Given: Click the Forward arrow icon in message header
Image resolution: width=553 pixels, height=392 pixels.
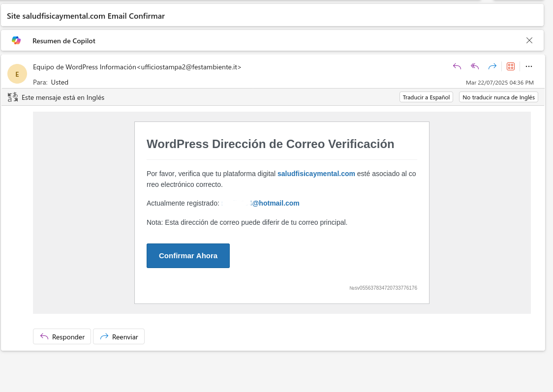Looking at the screenshot, I should point(492,66).
